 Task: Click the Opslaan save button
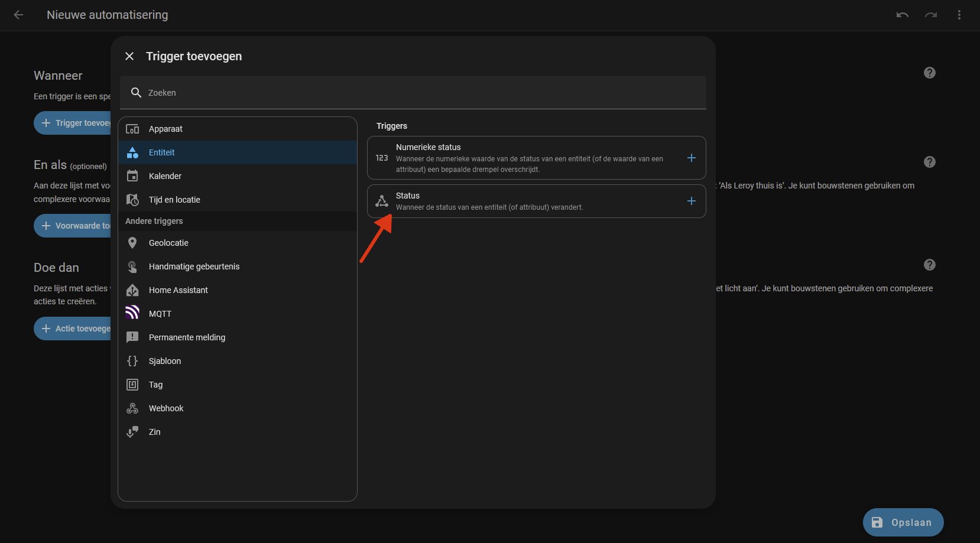tap(903, 522)
